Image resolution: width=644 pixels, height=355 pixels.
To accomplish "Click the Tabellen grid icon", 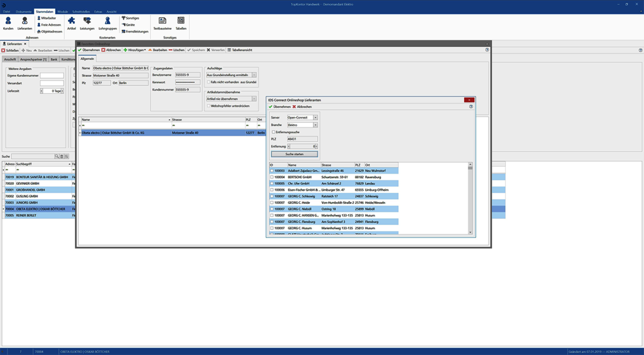I will coord(181,23).
